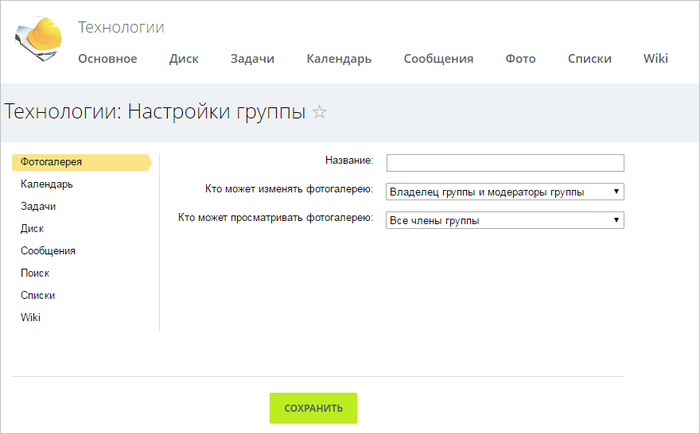Viewport: 700px width, 434px height.
Task: Open the Wiki tab in top navigation
Action: click(655, 58)
